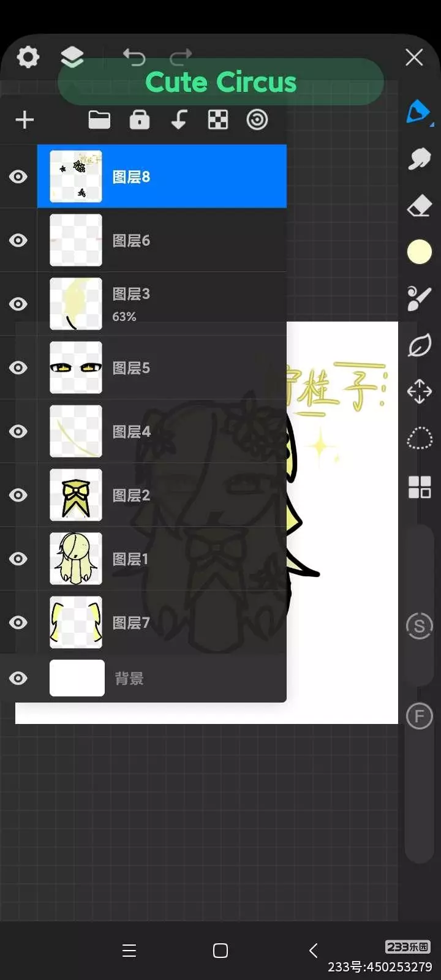
Task: Select the pen brush tool
Action: coord(419,113)
